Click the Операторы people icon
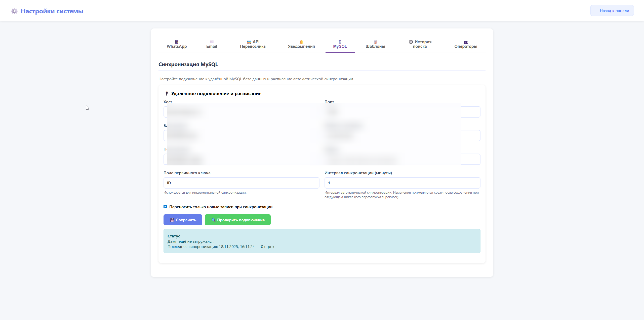644x320 pixels. click(x=466, y=42)
